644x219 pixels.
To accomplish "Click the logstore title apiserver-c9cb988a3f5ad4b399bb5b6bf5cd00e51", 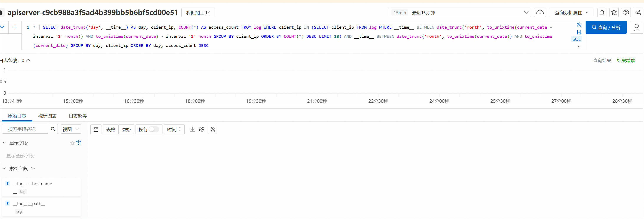I will pyautogui.click(x=93, y=12).
